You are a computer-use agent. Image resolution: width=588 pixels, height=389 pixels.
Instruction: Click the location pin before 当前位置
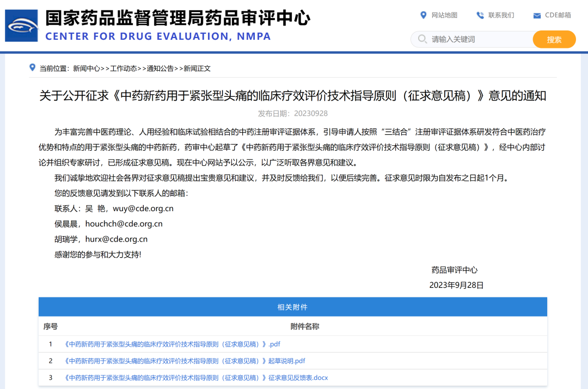(32, 67)
